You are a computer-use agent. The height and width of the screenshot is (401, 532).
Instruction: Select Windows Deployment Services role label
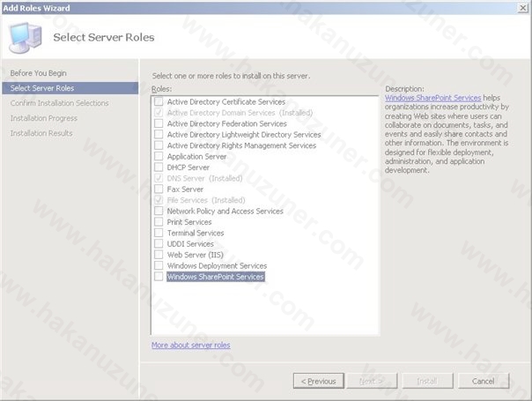coord(218,265)
